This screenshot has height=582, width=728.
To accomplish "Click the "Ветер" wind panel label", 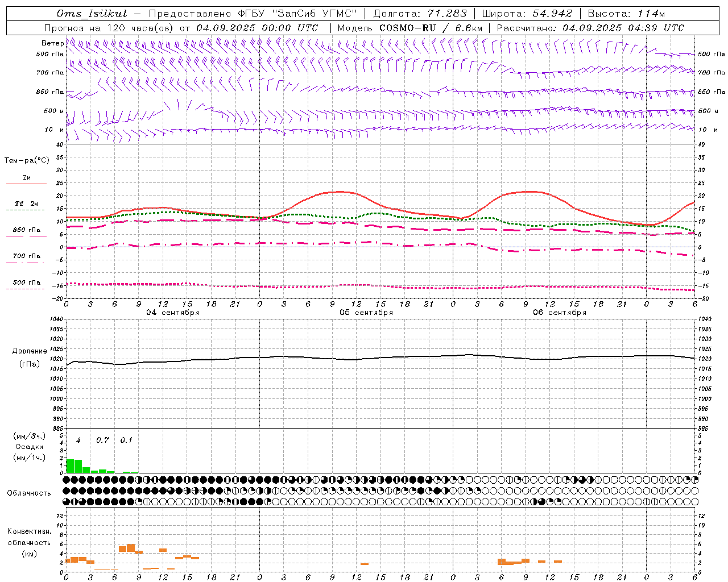I will point(53,43).
